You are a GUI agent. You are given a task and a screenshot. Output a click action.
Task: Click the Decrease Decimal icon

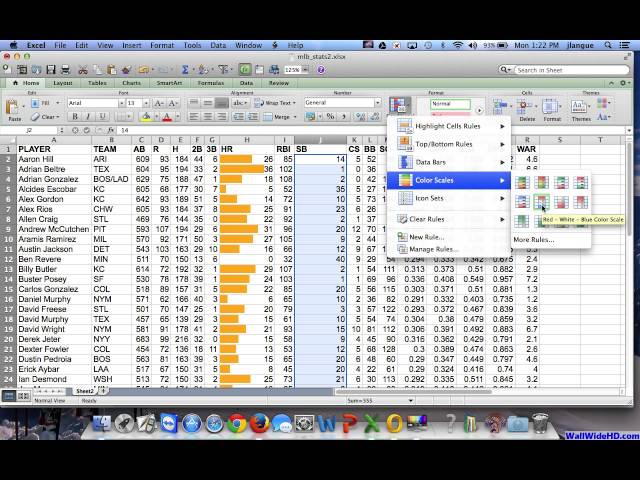[374, 117]
